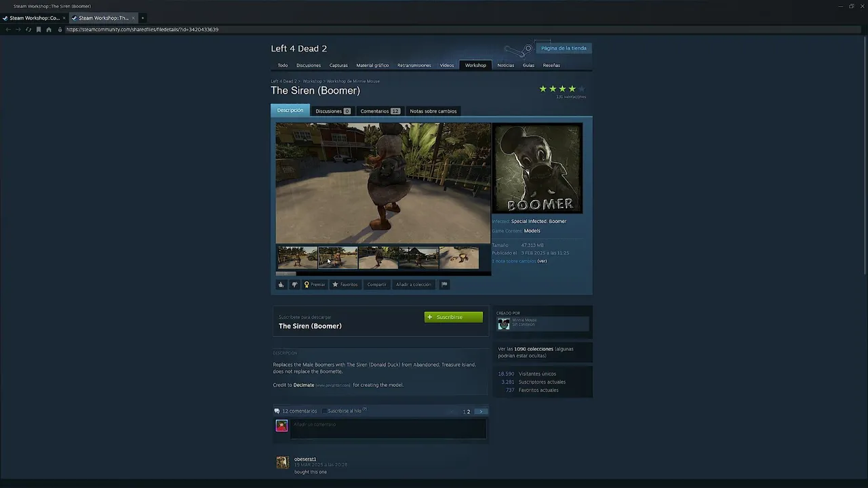
Task: Go forward with the browser forward arrow
Action: point(18,29)
